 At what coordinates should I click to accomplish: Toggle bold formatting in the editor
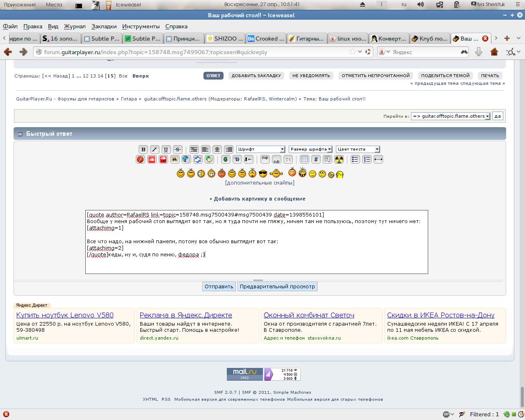coord(143,149)
